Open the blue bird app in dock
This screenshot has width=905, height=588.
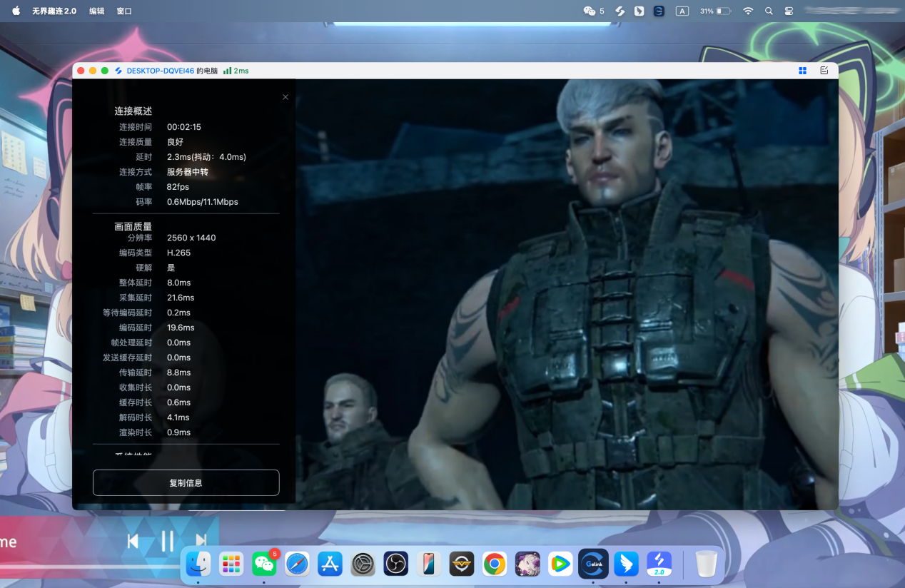[626, 564]
